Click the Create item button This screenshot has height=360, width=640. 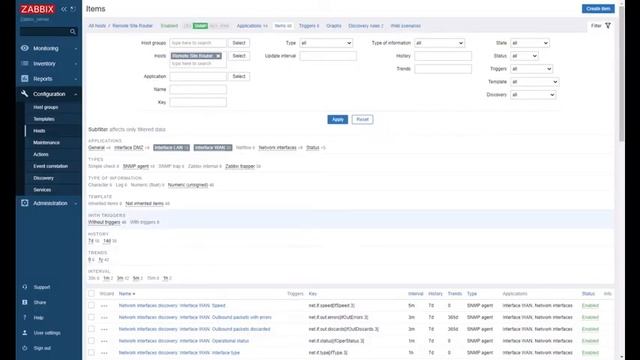pyautogui.click(x=598, y=9)
